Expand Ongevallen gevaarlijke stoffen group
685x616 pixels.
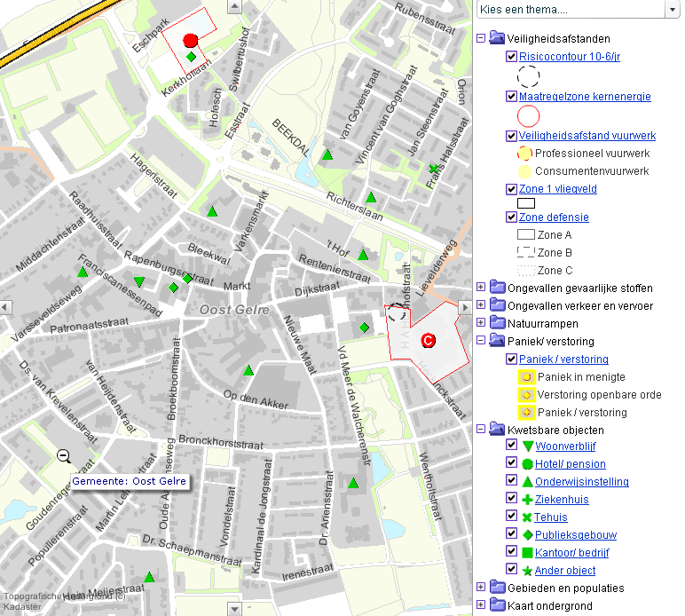click(481, 287)
